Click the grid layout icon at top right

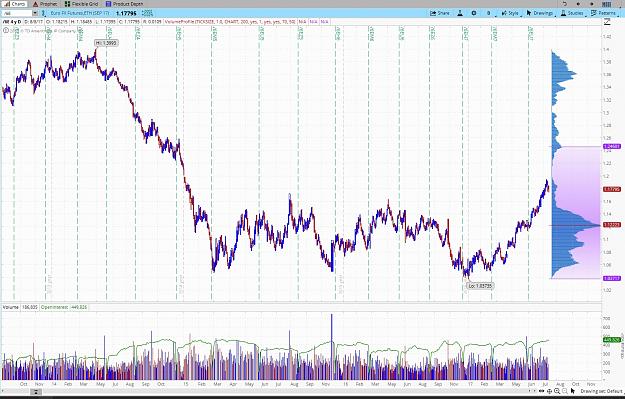pos(606,4)
